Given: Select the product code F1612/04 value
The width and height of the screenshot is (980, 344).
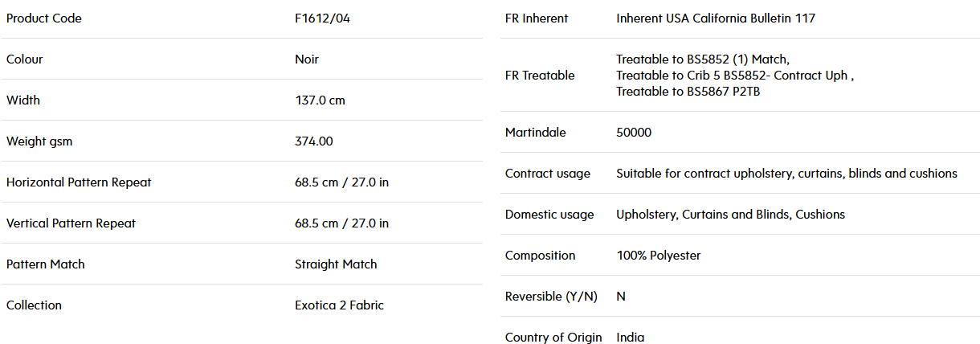Looking at the screenshot, I should (322, 18).
